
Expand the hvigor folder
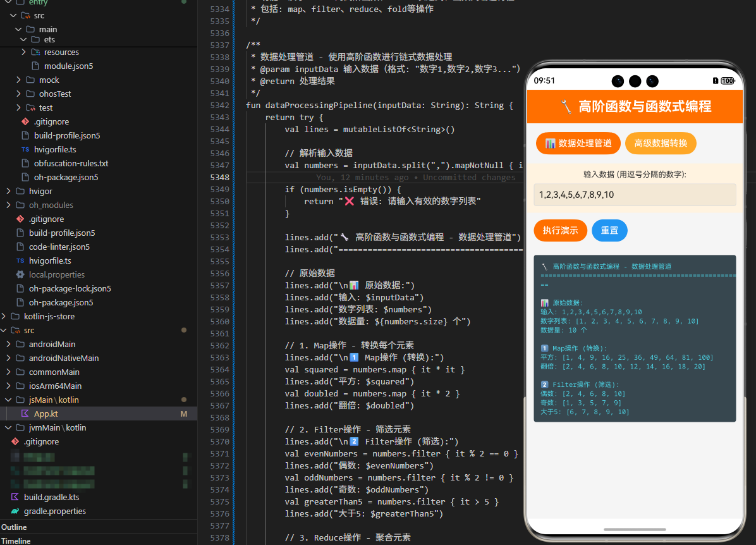(8, 191)
